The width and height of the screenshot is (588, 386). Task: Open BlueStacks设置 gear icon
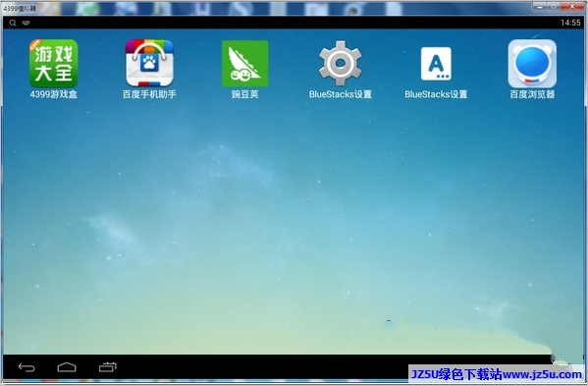tap(340, 64)
